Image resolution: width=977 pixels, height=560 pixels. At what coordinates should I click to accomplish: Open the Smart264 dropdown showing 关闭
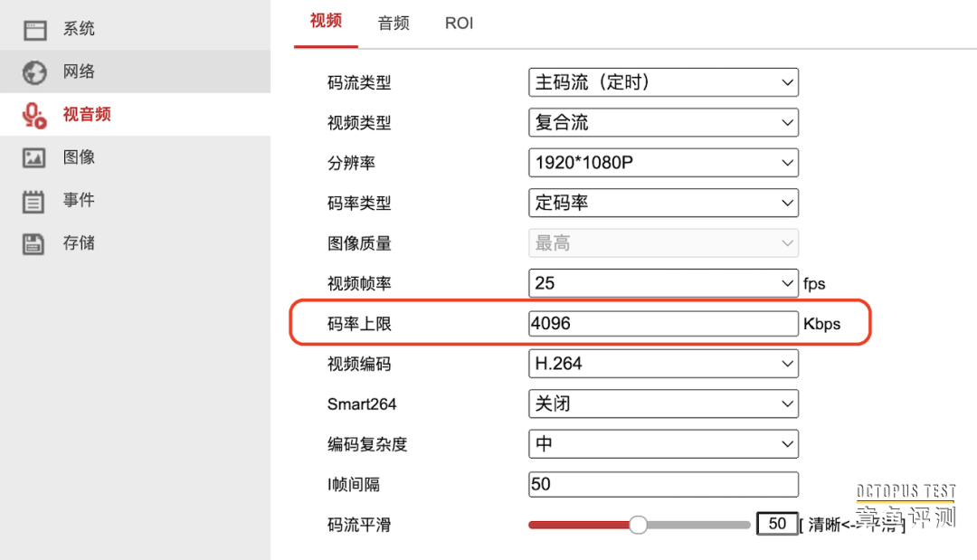click(x=663, y=403)
